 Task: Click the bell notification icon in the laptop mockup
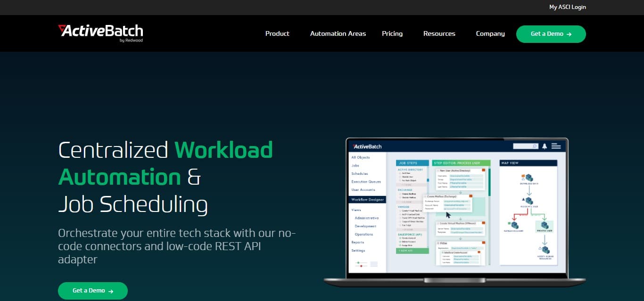(x=544, y=146)
